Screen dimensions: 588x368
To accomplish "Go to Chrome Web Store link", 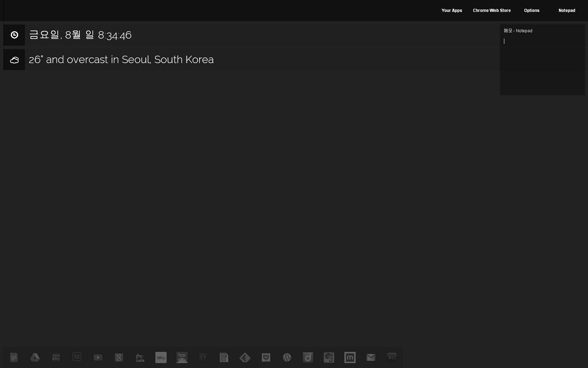I will pos(492,11).
